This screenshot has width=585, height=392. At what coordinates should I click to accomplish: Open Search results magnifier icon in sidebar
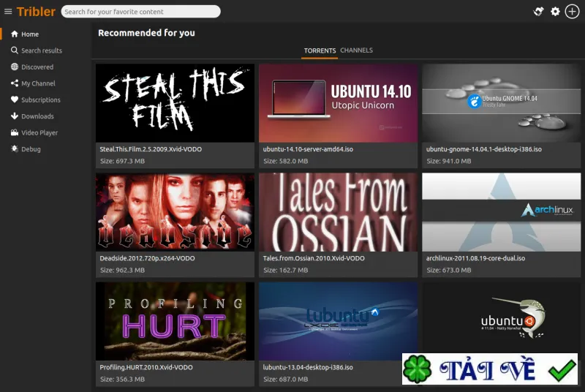click(x=15, y=50)
